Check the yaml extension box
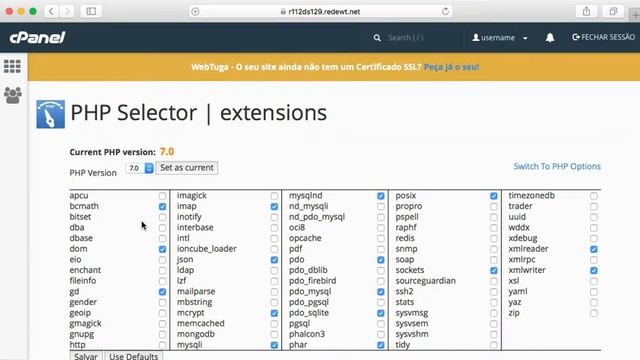This screenshot has height=360, width=640. [x=594, y=292]
